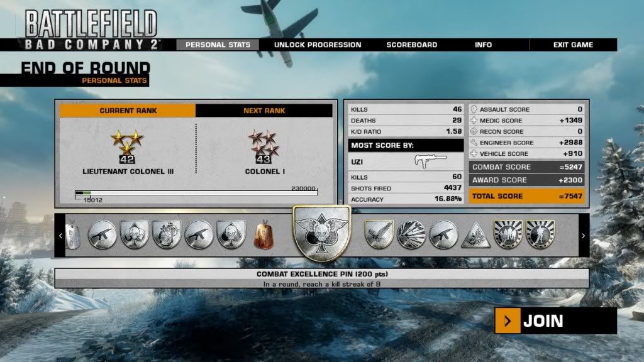Select the eagle shield award pin
This screenshot has width=644, height=362.
click(x=379, y=234)
